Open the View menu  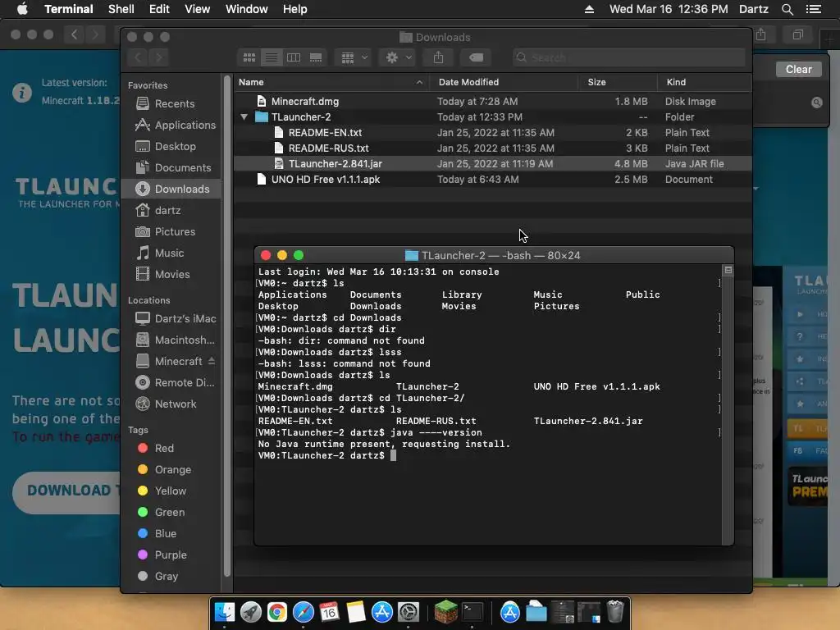tap(197, 9)
